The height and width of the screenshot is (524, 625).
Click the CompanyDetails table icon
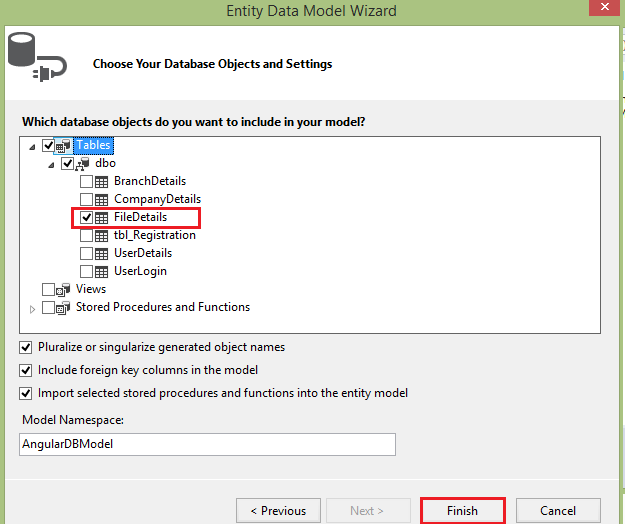101,200
